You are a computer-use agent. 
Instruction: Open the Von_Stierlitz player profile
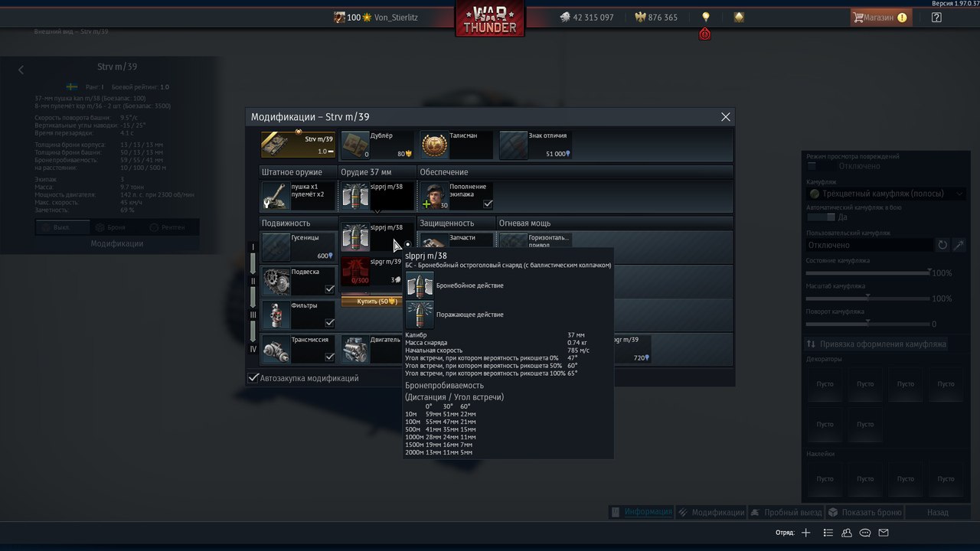click(x=396, y=17)
